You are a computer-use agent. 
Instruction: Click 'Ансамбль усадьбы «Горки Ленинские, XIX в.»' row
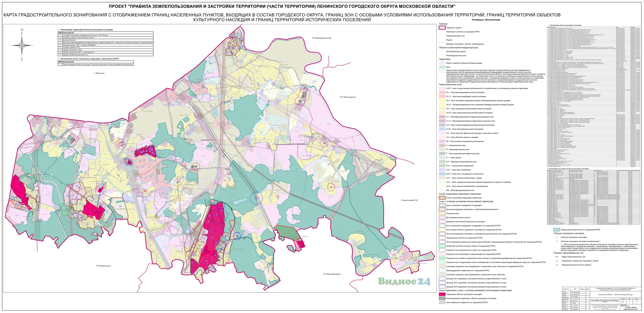pos(105,38)
